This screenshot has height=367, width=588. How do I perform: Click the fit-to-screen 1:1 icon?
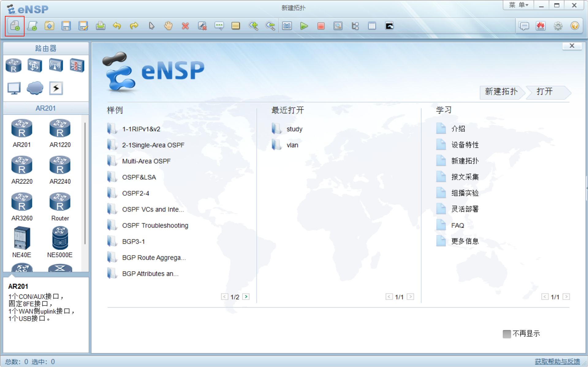(x=287, y=26)
